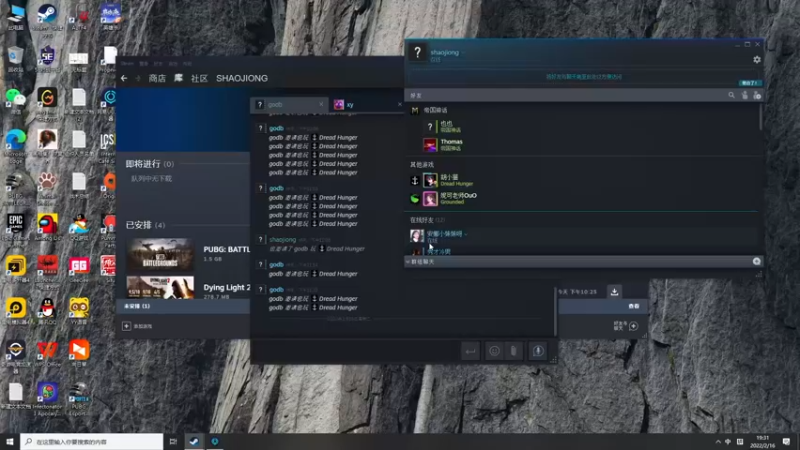Screen dimensions: 800x450
Task: Open the friend playing Dread Hunger avatar
Action: point(430,180)
